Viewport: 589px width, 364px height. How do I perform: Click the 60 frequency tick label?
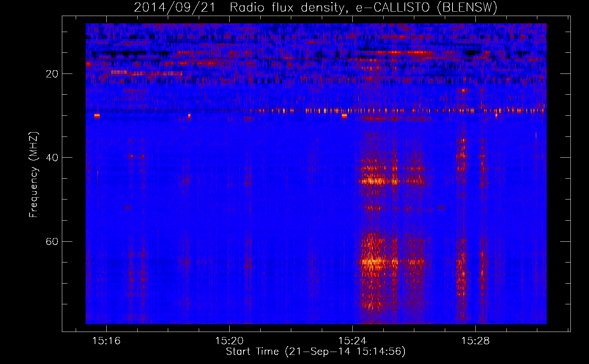tap(52, 242)
